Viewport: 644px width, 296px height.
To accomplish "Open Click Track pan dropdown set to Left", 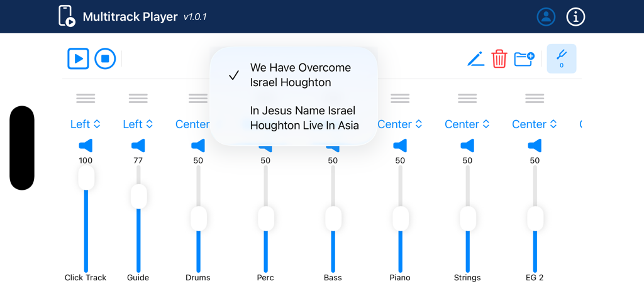I will coord(86,124).
